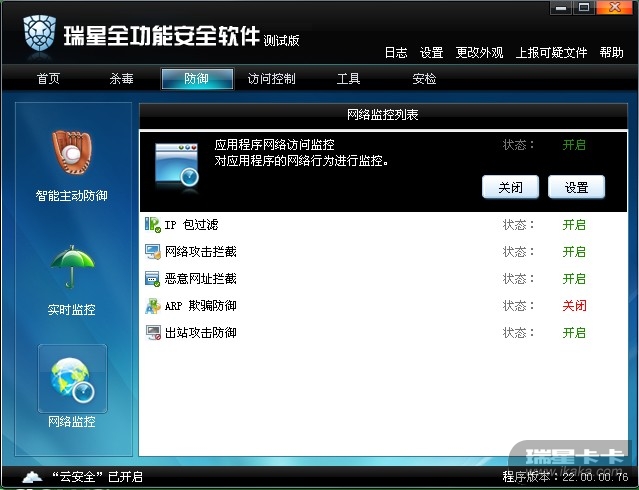Open 设置 in the top menu
The height and width of the screenshot is (490, 639).
pos(432,53)
